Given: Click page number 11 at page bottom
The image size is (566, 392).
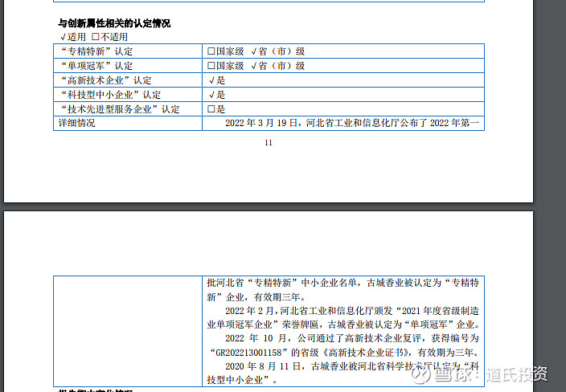Looking at the screenshot, I should (269, 143).
